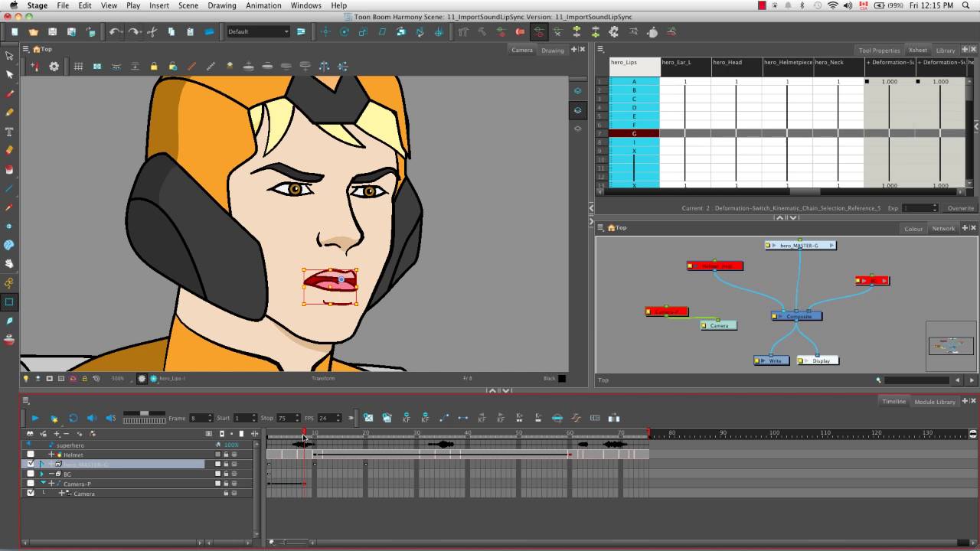The width and height of the screenshot is (980, 551).
Task: Select the Text tool in the tools toolbar
Action: [x=9, y=131]
